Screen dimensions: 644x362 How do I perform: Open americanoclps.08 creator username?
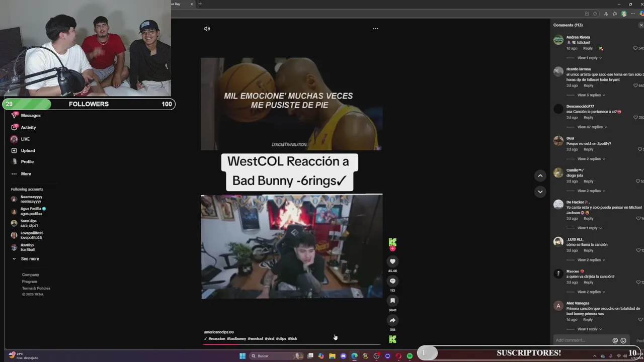(x=219, y=332)
